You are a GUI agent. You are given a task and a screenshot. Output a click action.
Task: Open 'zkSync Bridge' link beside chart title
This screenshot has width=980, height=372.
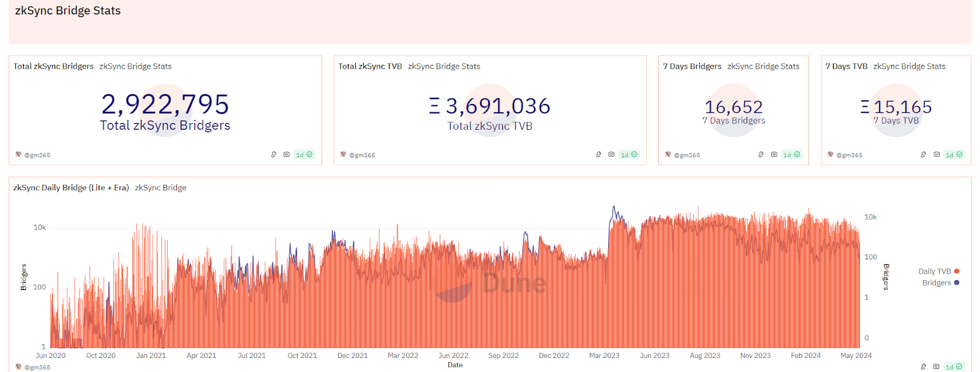pyautogui.click(x=160, y=188)
